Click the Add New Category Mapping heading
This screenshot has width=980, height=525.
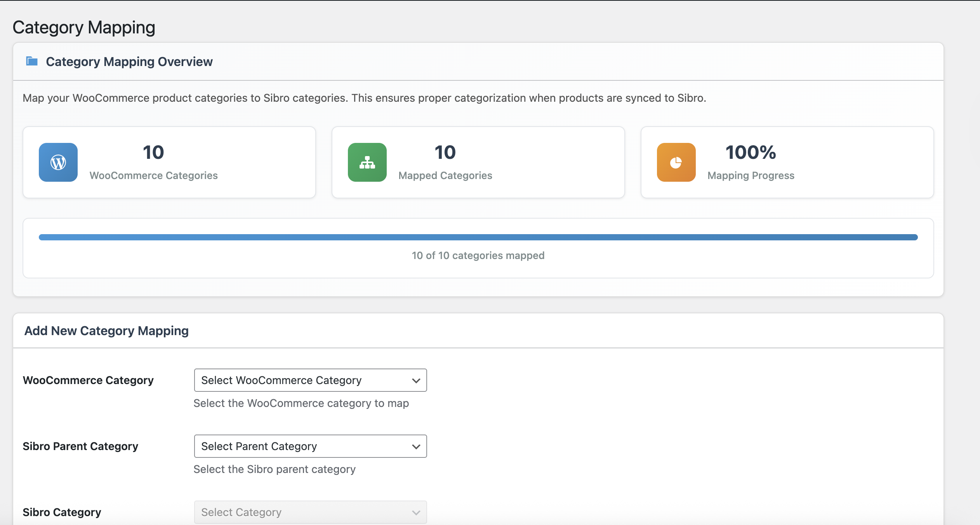point(106,331)
